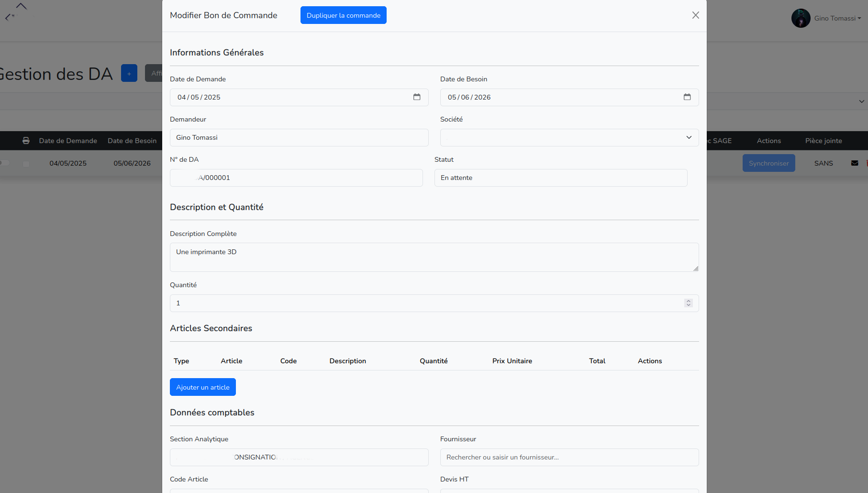Click the Gino Tomassi profile avatar
868x493 pixels.
(x=801, y=18)
